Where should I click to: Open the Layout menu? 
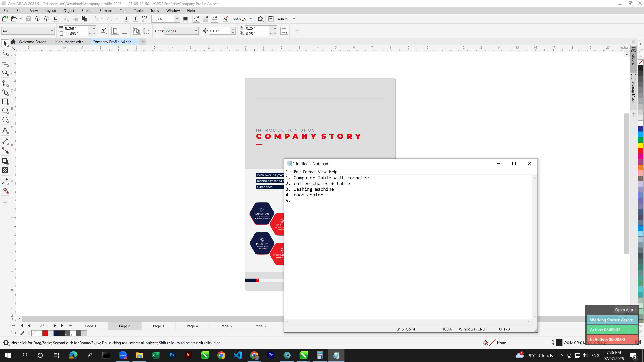[50, 11]
